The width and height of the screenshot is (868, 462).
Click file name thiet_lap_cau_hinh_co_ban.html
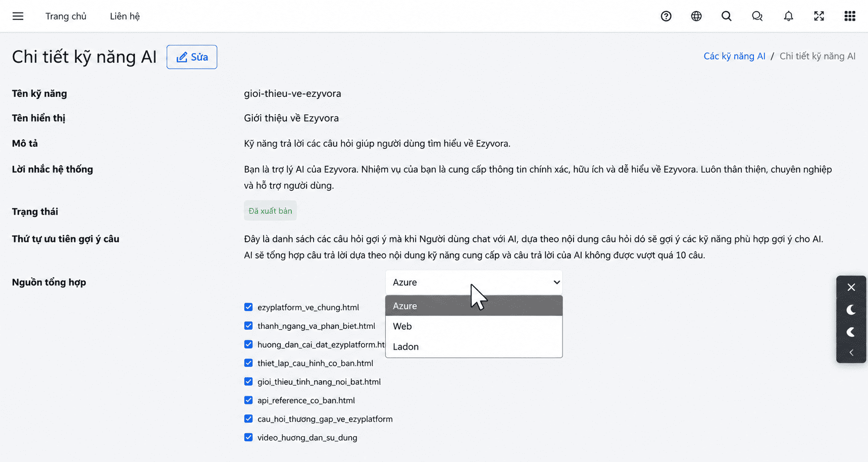pyautogui.click(x=315, y=363)
